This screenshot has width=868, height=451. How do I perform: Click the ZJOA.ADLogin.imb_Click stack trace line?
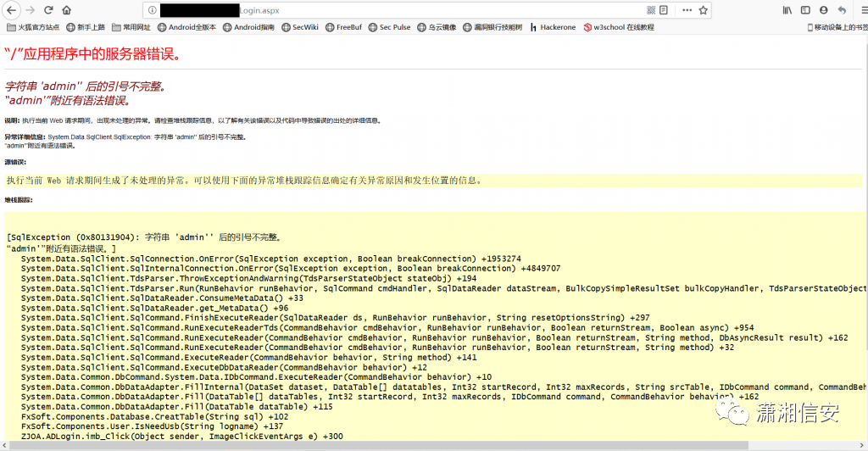[x=182, y=436]
